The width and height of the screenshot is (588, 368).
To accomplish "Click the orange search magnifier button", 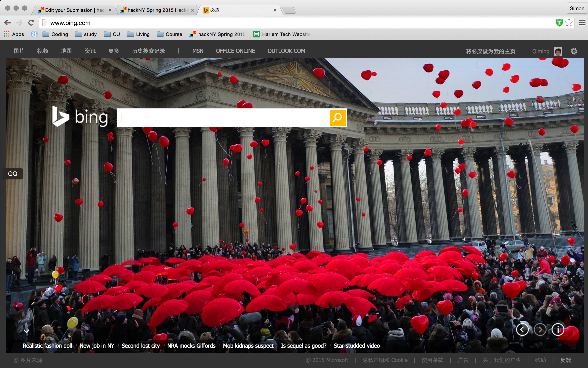I will click(x=337, y=118).
